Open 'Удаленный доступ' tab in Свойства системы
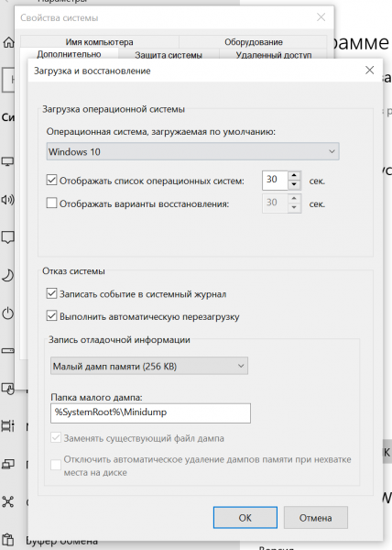392x550 pixels. coord(274,55)
